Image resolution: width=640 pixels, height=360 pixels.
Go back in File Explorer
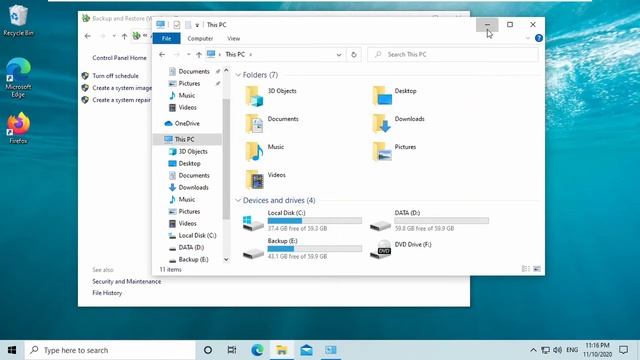[162, 54]
